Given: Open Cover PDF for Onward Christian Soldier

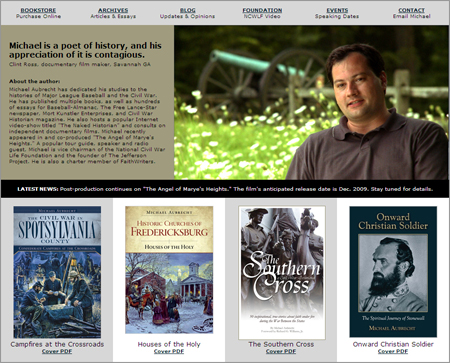Looking at the screenshot, I should 393,351.
